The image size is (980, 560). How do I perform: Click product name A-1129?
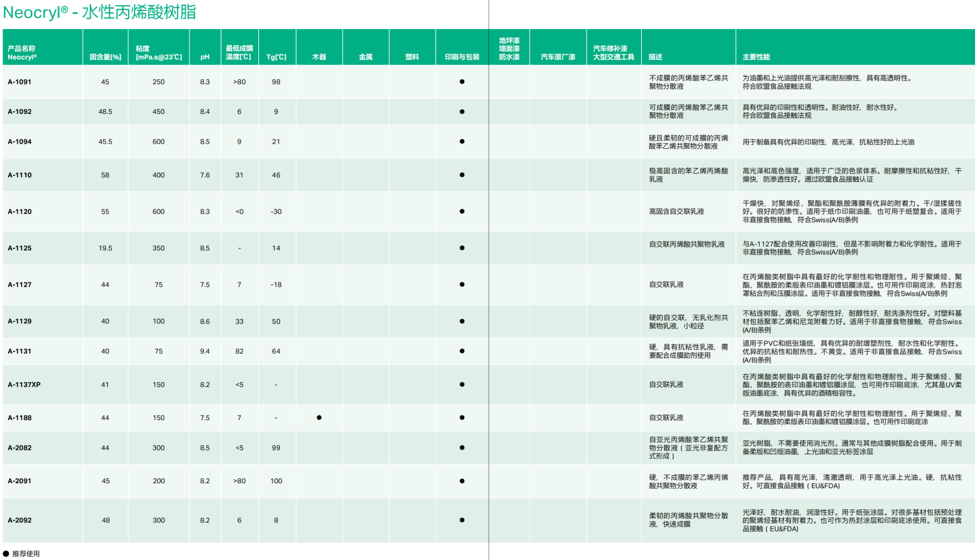coord(20,322)
